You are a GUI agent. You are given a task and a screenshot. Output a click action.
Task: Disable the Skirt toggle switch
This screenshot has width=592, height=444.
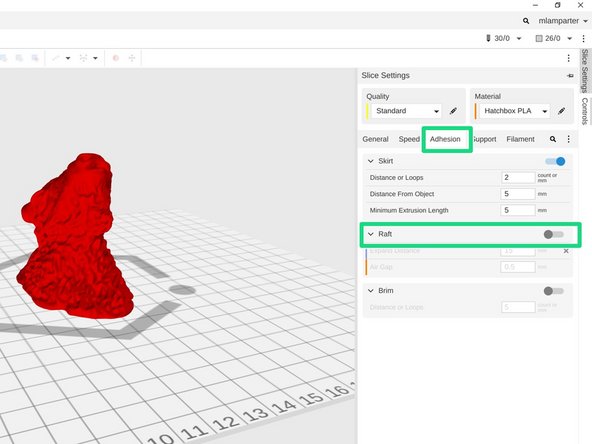pyautogui.click(x=555, y=162)
